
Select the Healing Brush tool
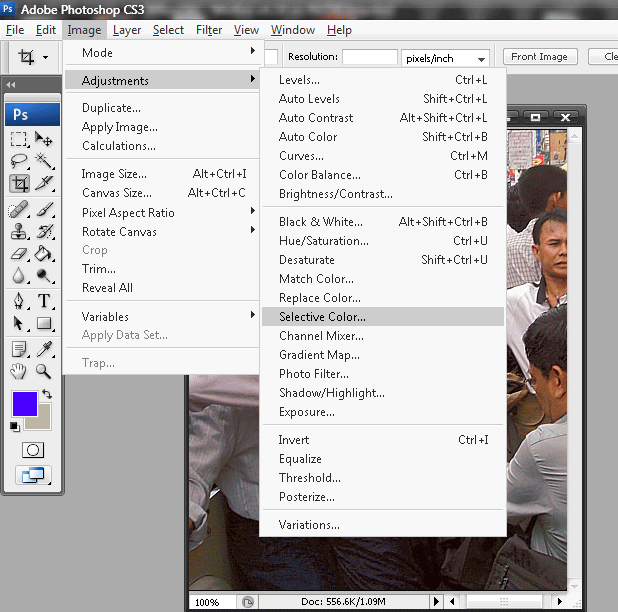point(19,209)
